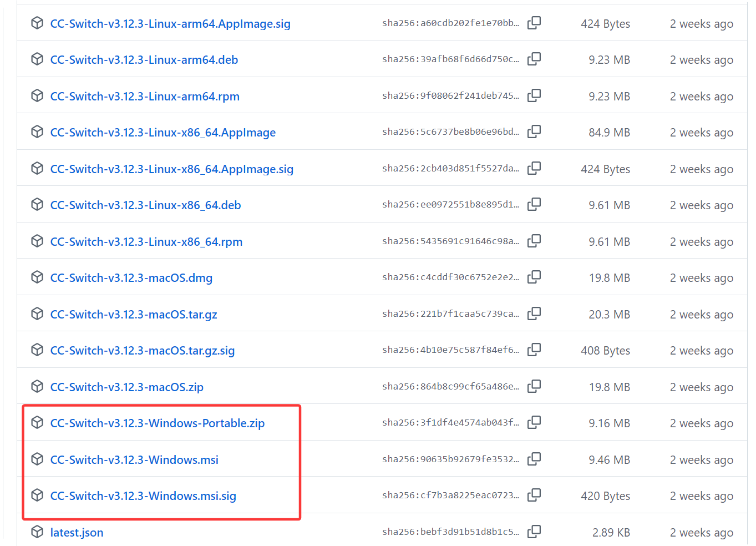
Task: Download CC-Switch-v3.12.3-Windows.msi installer
Action: 134,460
